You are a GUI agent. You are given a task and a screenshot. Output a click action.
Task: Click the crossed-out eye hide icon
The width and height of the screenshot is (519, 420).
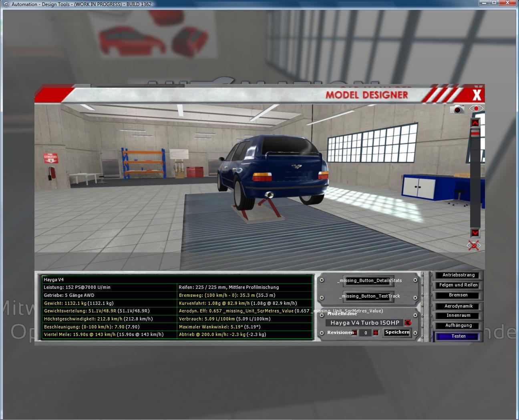point(474,246)
